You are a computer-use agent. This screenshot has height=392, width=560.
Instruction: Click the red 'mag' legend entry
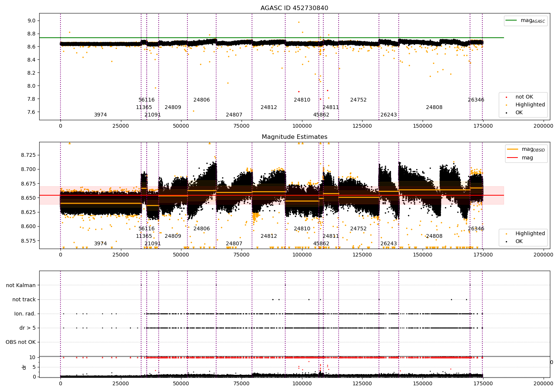tap(520, 158)
